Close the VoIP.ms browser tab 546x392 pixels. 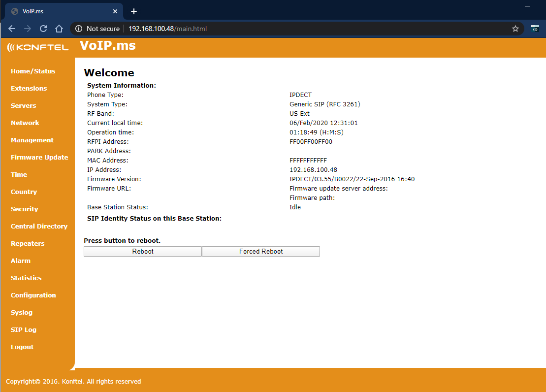tap(115, 11)
